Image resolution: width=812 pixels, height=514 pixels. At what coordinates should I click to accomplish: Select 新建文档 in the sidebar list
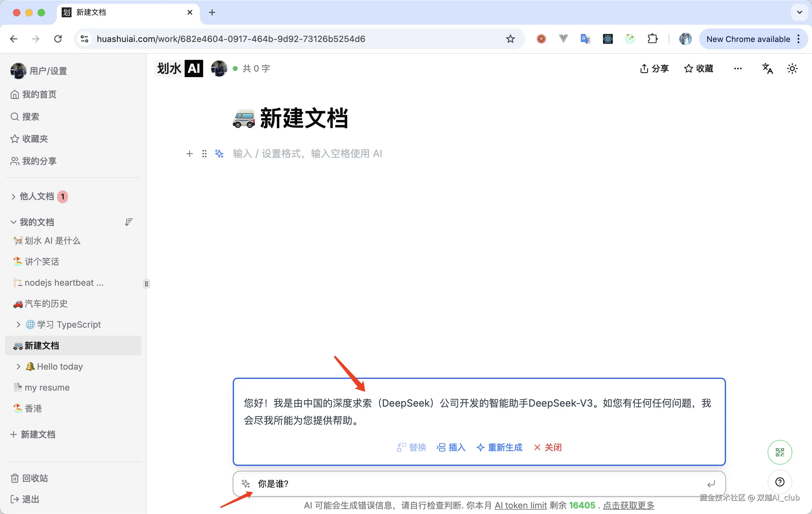tap(73, 346)
